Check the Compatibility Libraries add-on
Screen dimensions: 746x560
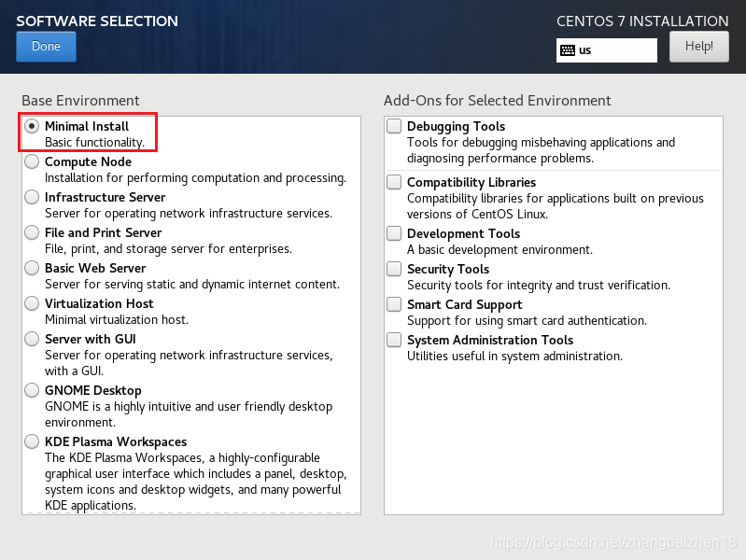[x=394, y=182]
